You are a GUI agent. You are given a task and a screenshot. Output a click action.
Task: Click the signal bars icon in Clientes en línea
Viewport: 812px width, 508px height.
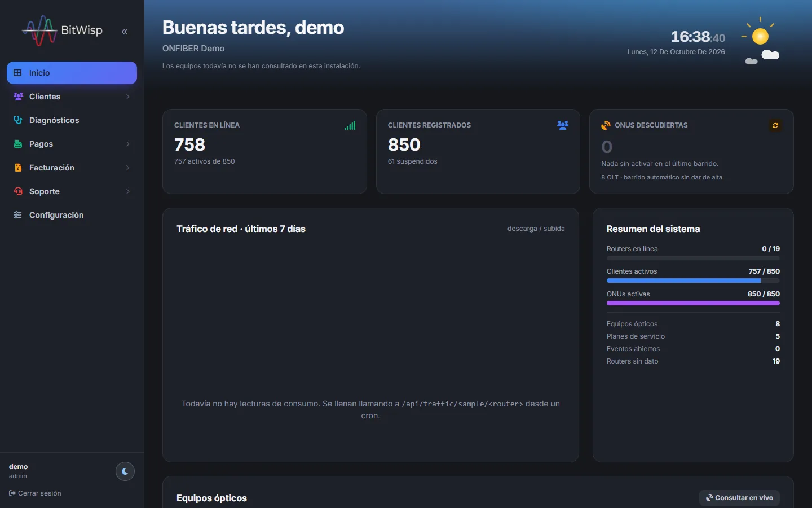tap(350, 125)
